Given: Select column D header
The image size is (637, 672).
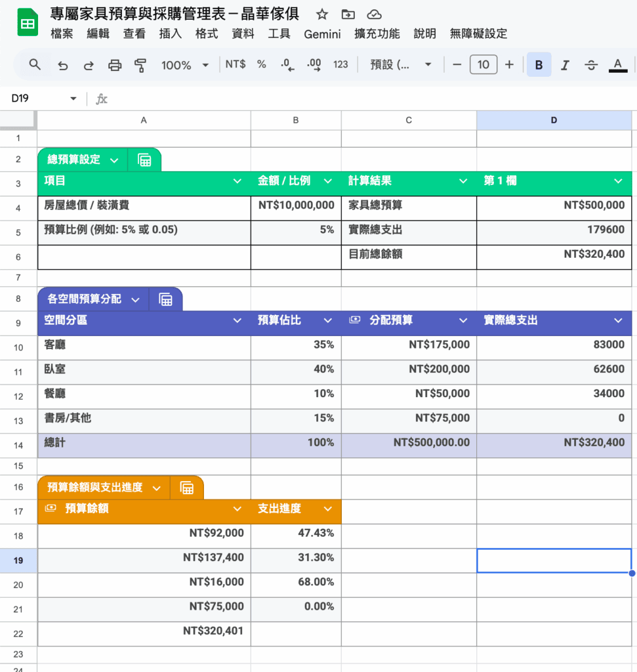Looking at the screenshot, I should 554,121.
